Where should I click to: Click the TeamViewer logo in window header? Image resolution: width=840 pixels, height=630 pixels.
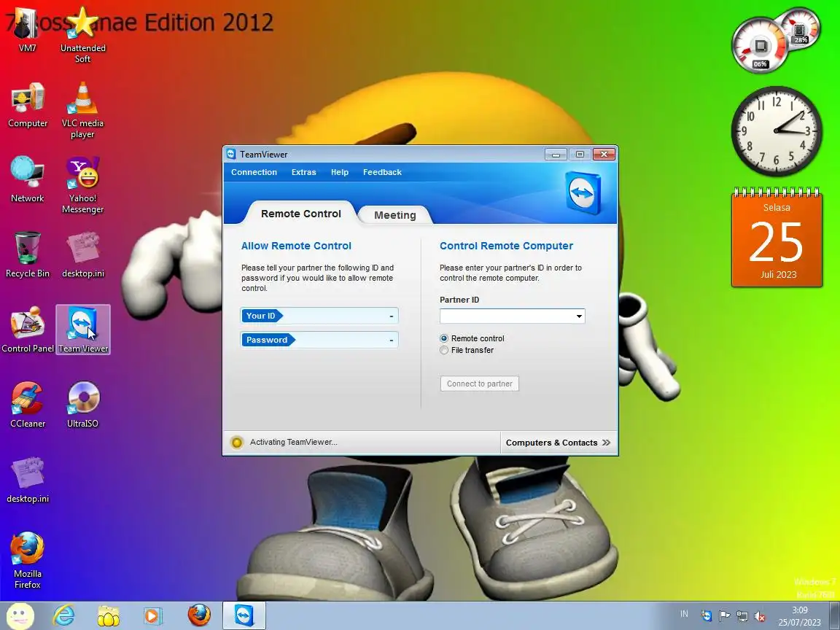(583, 192)
